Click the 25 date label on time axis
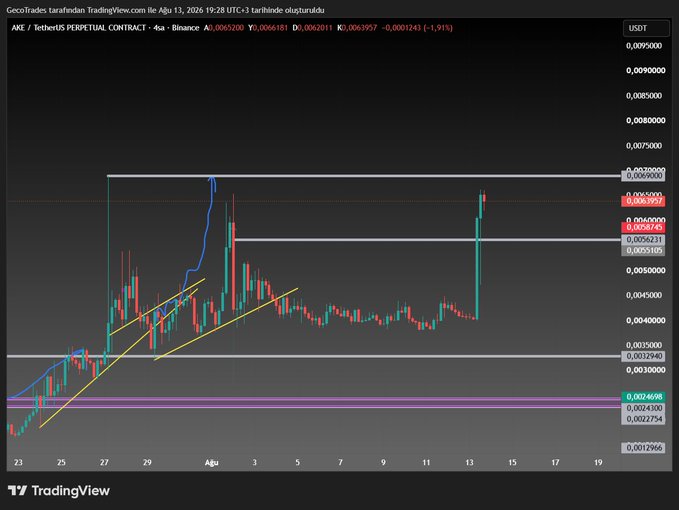The width and height of the screenshot is (679, 510). coord(61,462)
